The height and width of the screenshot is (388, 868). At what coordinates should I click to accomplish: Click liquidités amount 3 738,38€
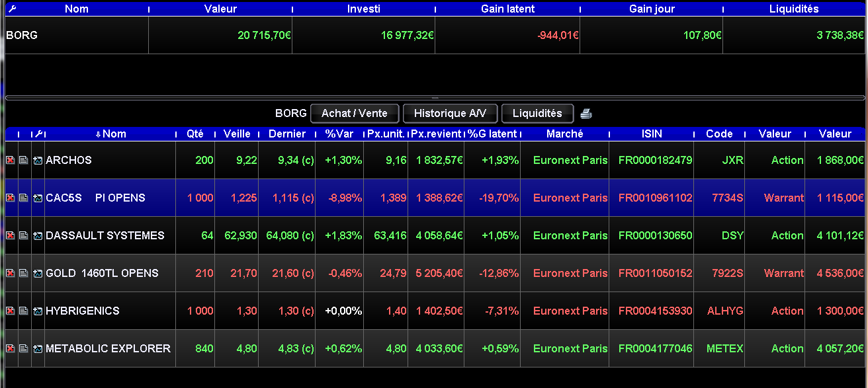click(841, 36)
